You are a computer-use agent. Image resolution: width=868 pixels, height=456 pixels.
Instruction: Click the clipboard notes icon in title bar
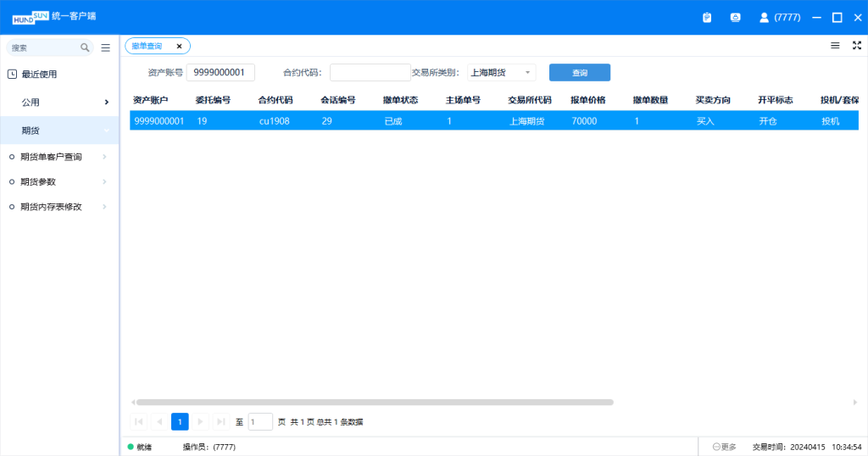tap(707, 17)
